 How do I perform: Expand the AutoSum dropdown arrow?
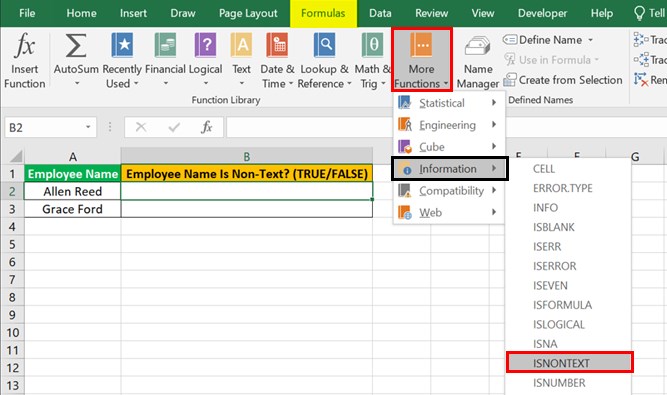tap(77, 83)
